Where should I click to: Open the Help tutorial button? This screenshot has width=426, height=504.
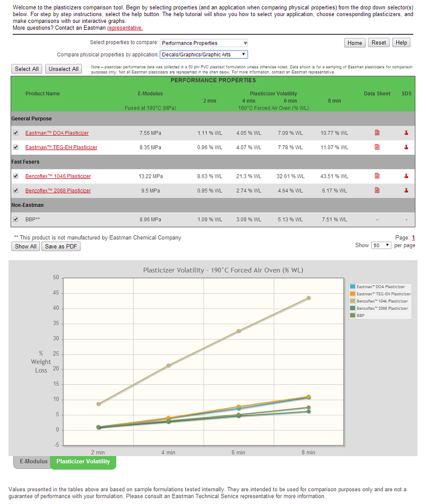click(x=401, y=43)
